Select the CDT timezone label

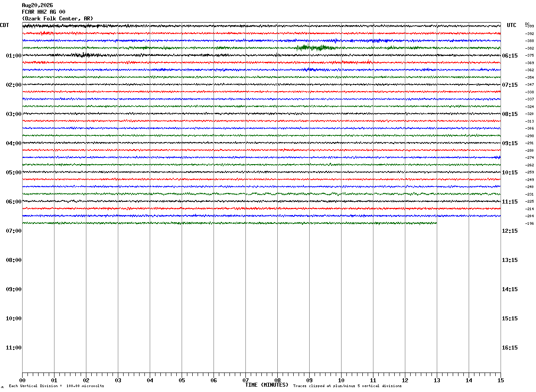point(4,25)
